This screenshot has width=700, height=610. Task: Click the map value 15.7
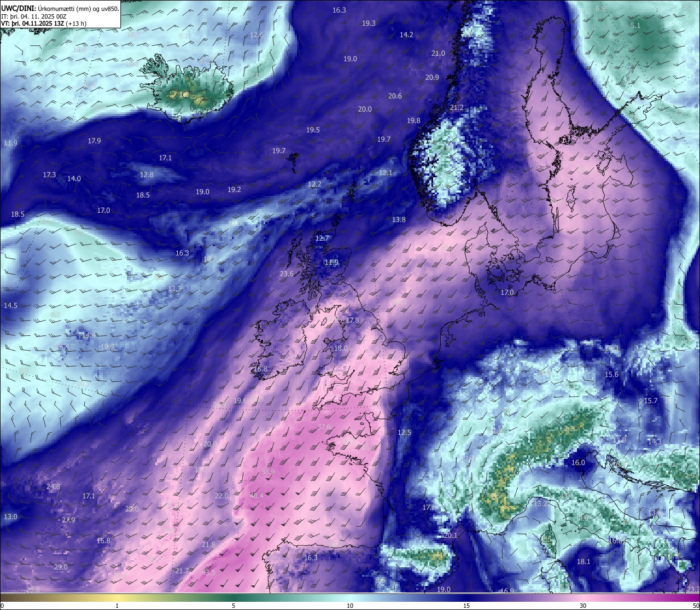(651, 400)
